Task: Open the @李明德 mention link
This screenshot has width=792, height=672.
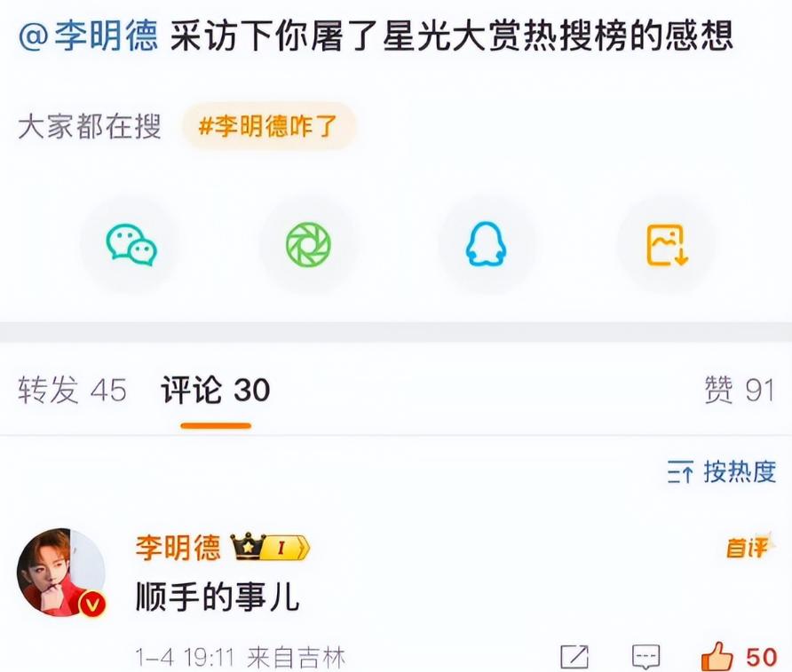Action: [x=89, y=36]
